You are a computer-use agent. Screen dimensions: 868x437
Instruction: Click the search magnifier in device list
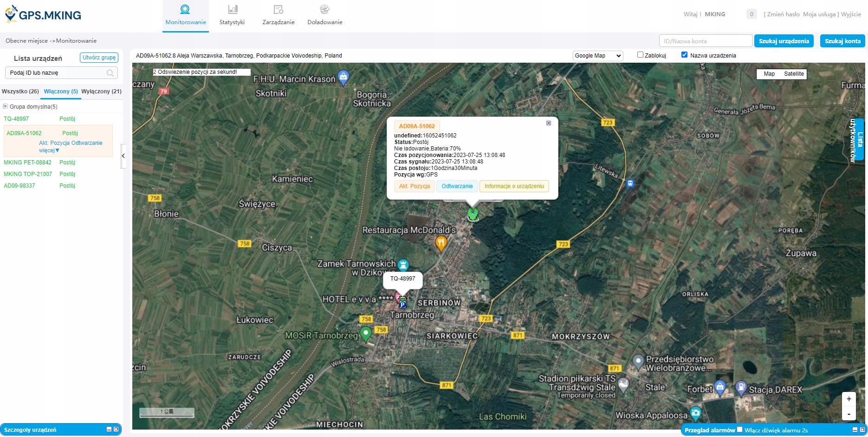pyautogui.click(x=110, y=73)
